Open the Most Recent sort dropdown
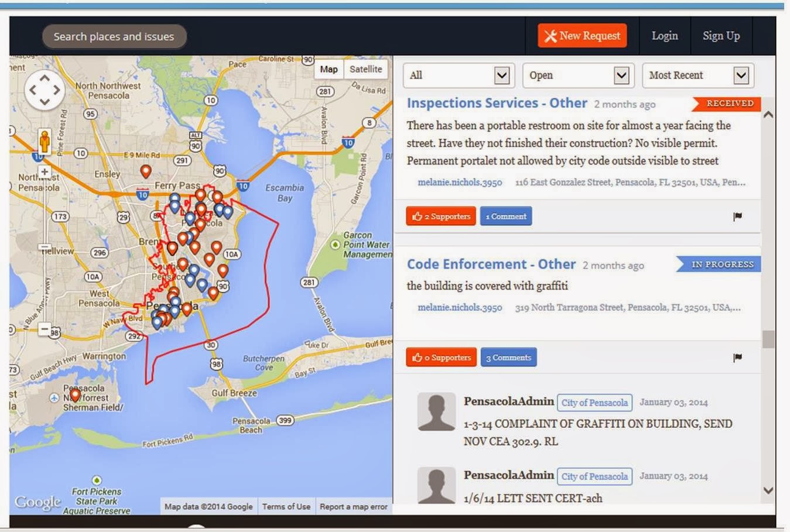This screenshot has height=532, width=790. click(697, 75)
